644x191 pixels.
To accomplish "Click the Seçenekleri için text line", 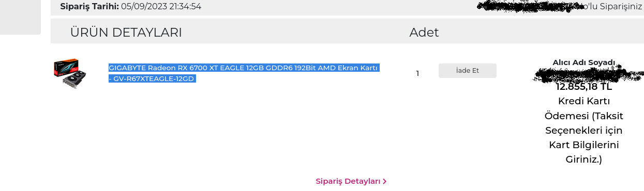I will coord(584,130).
